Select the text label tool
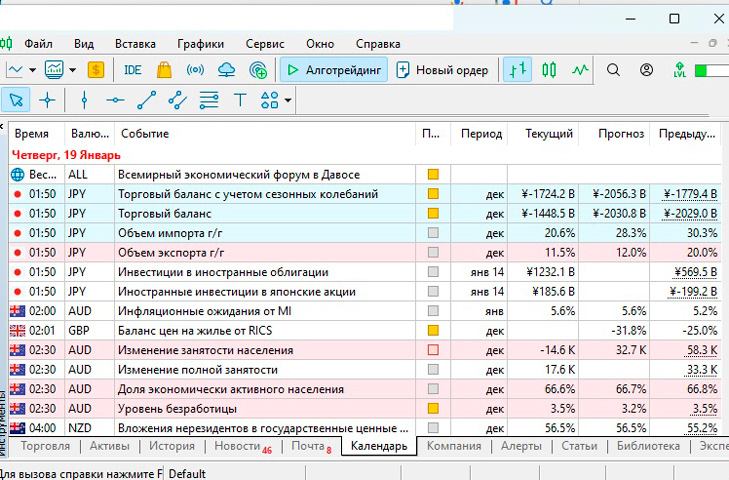This screenshot has width=729, height=480. pos(239,100)
